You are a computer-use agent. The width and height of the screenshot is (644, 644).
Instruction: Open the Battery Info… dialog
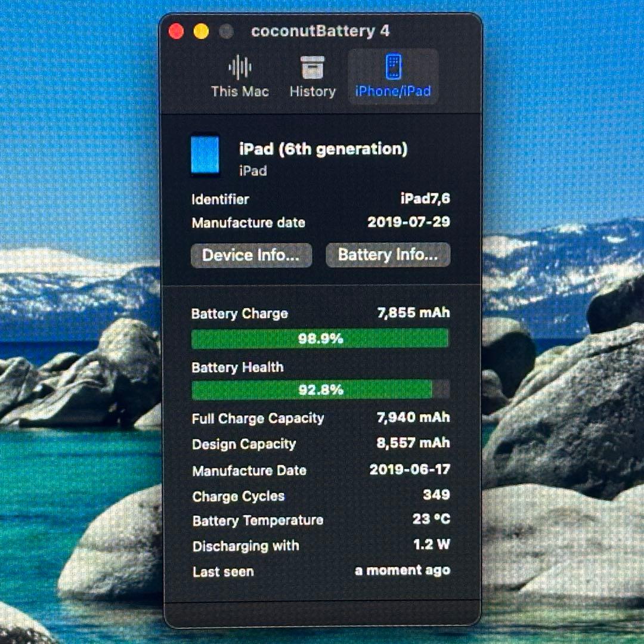coord(388,255)
